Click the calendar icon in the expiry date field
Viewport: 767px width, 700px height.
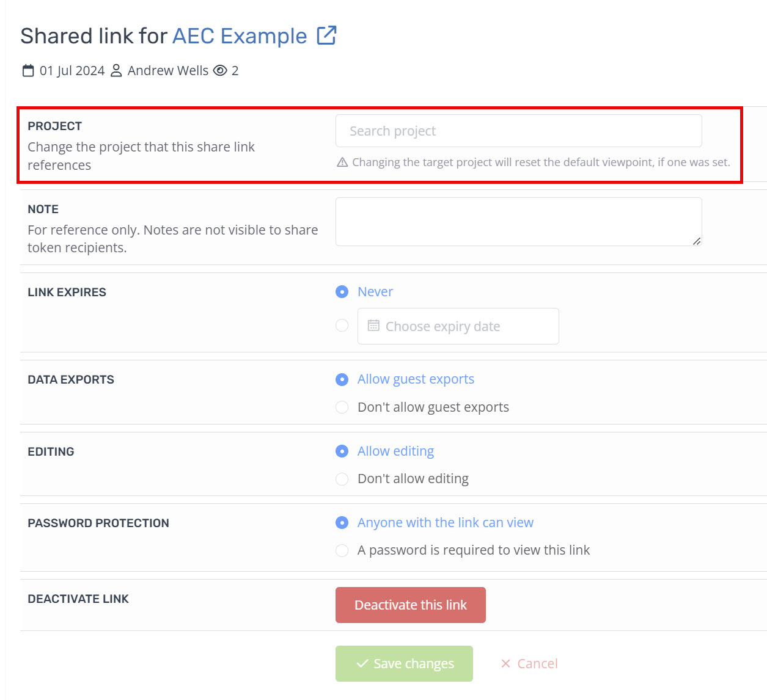click(373, 326)
